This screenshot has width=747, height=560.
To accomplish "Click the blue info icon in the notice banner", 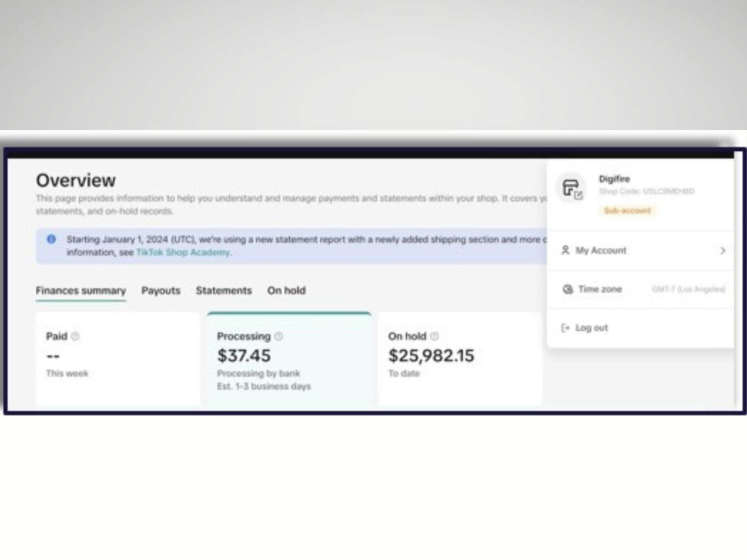I will point(52,239).
